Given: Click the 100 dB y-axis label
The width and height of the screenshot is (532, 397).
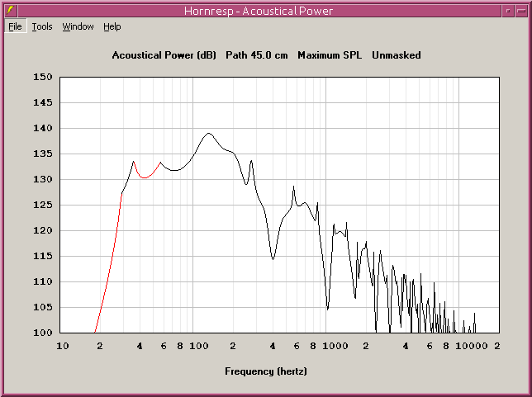Looking at the screenshot, I should tap(43, 333).
